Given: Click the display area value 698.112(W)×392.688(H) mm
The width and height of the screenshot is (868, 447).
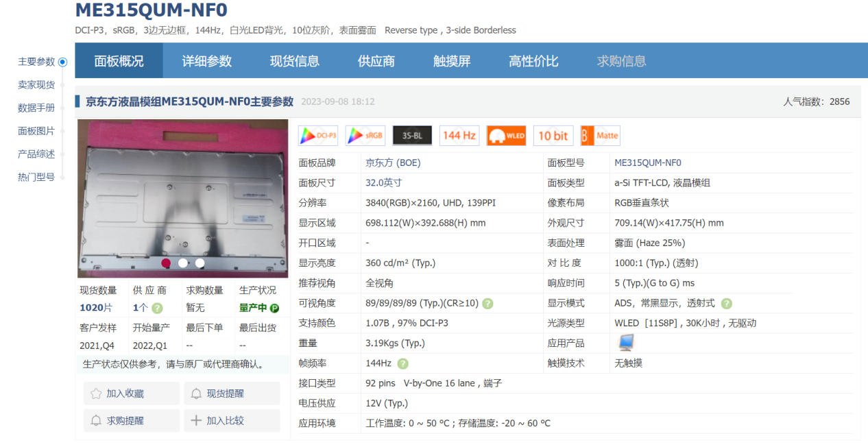Looking at the screenshot, I should point(426,223).
